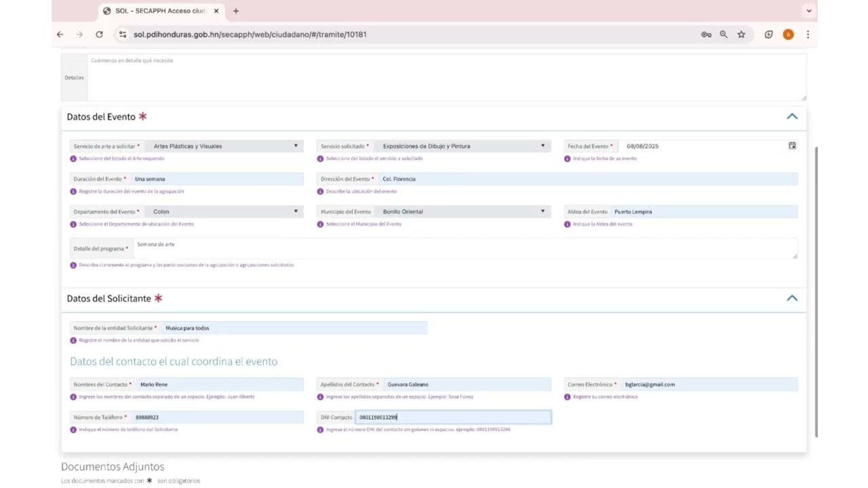
Task: Click info icon beside Ingrese los nombres del contacto
Action: click(x=73, y=396)
